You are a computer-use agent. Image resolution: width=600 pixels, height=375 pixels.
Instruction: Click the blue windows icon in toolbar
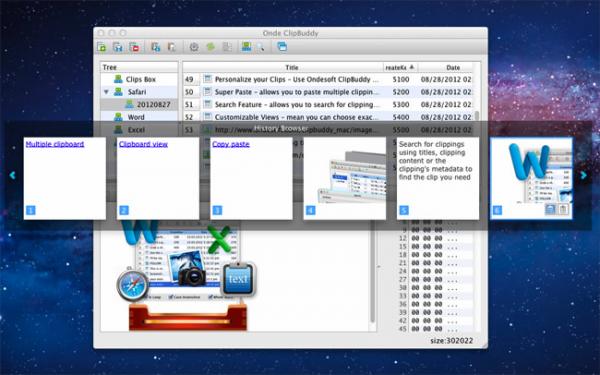282,47
